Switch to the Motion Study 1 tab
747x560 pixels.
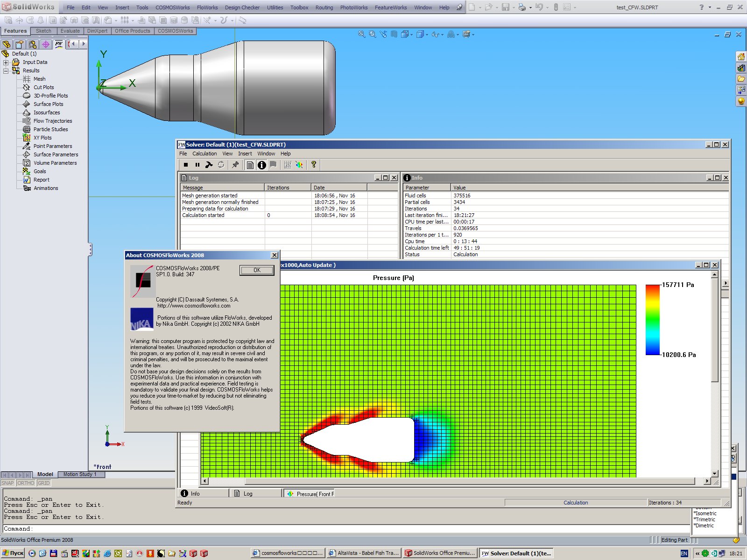tap(81, 474)
